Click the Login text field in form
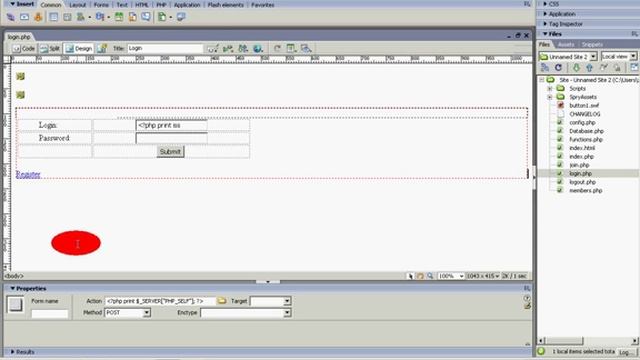This screenshot has width=640, height=360. tap(171, 125)
